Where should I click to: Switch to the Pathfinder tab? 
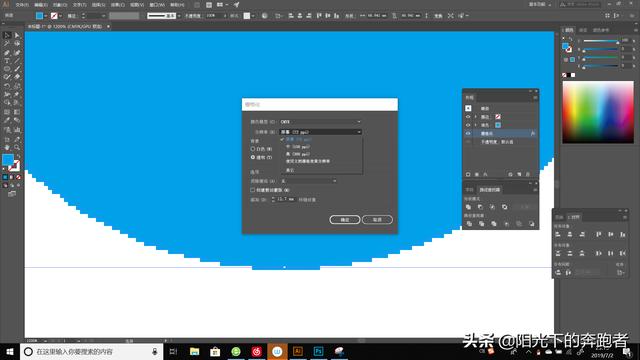489,189
